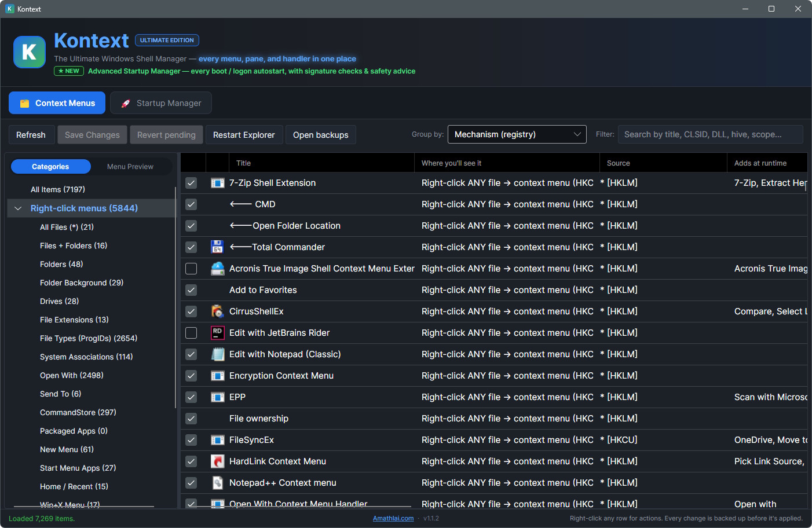Click the Kontext K logo icon

(x=30, y=52)
